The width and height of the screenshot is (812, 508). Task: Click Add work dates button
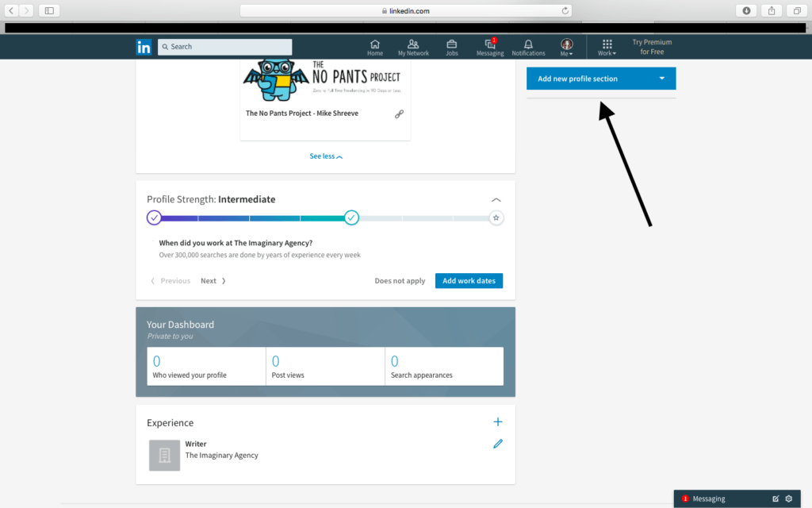(x=469, y=280)
